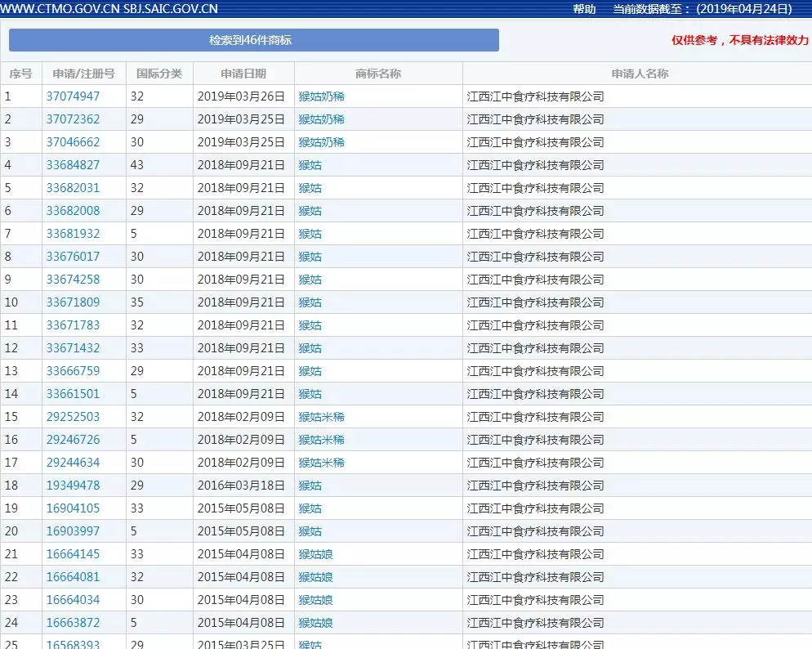Open class 43 application 33684827

73,165
